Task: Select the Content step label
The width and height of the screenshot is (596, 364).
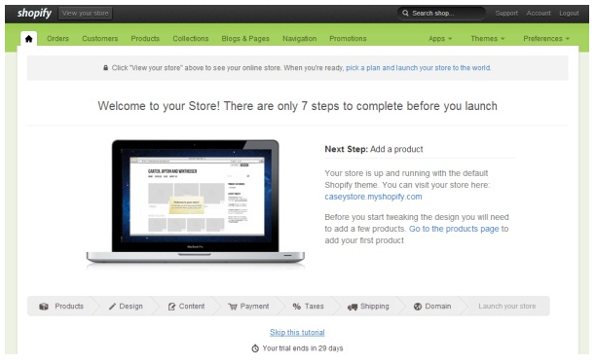Action: (x=192, y=307)
